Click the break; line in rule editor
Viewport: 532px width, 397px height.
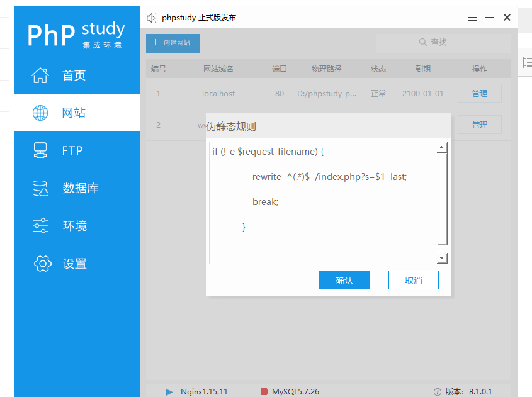pyautogui.click(x=265, y=202)
